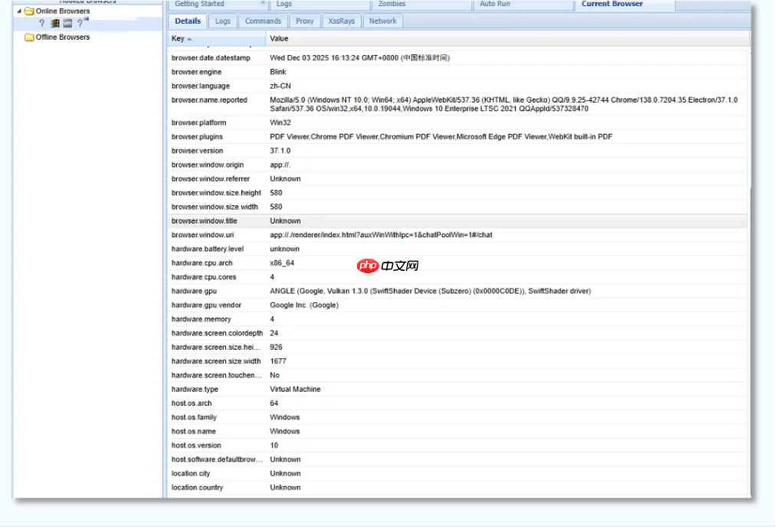Open the Commands tab
The width and height of the screenshot is (776, 532).
coord(263,21)
